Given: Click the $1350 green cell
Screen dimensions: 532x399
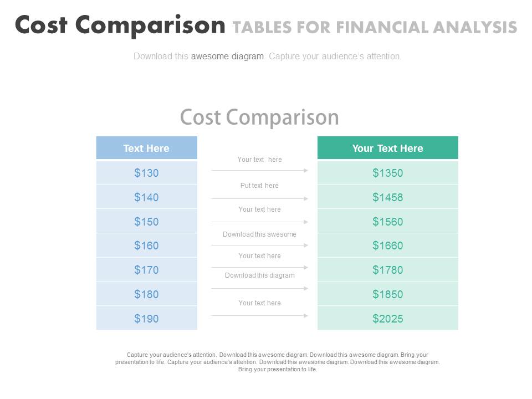Looking at the screenshot, I should pos(388,173).
